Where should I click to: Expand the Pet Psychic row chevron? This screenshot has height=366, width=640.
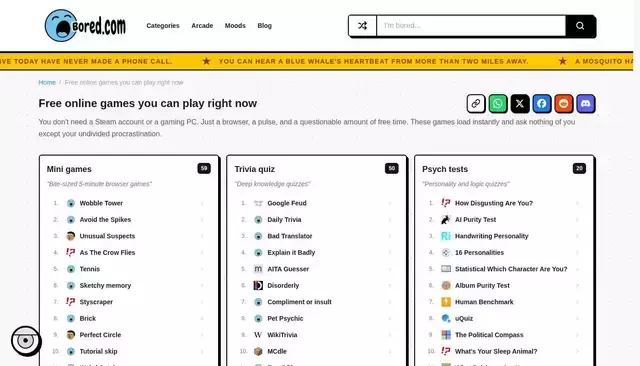(x=390, y=318)
